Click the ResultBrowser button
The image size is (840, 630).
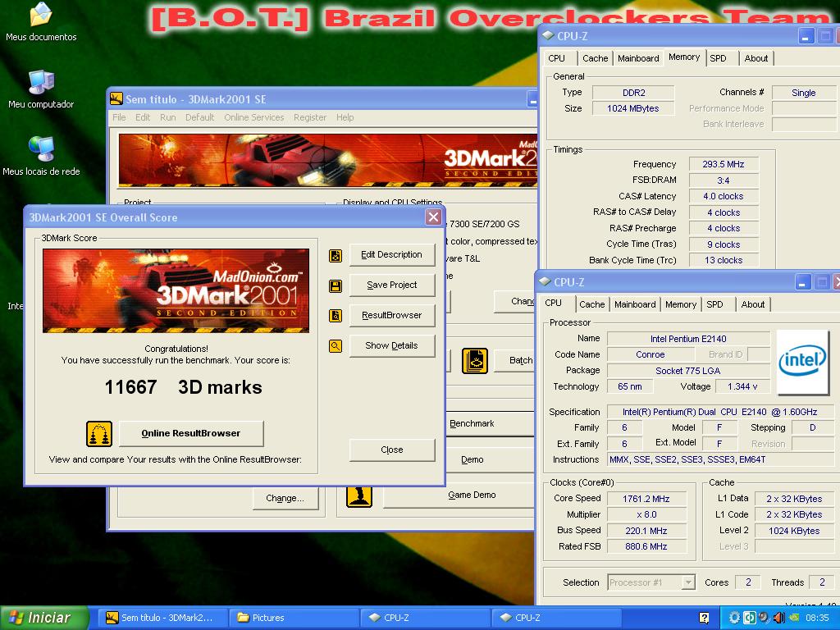pos(391,315)
